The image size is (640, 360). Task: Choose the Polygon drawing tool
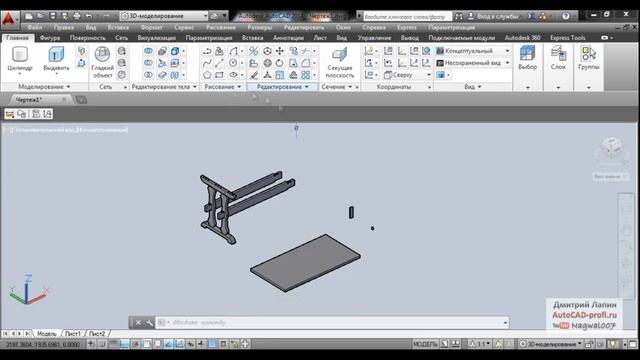[x=207, y=75]
